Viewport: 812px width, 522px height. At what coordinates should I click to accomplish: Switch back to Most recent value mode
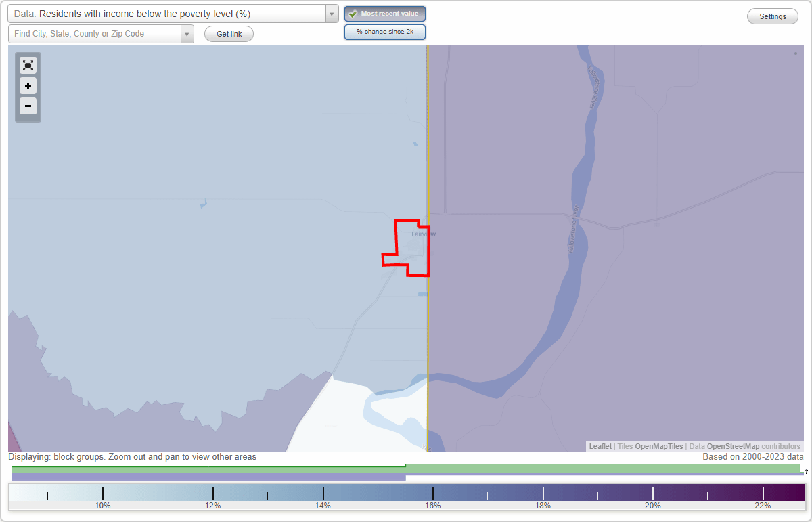385,14
